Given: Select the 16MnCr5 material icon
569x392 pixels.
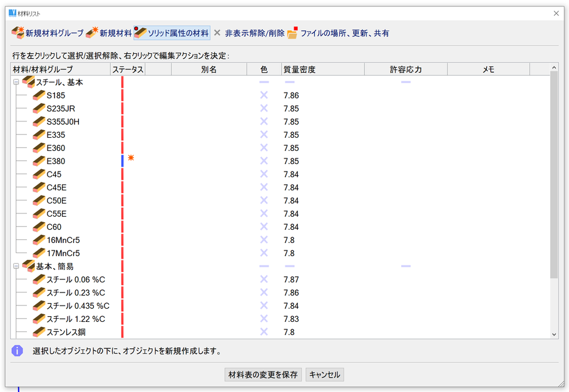Looking at the screenshot, I should pyautogui.click(x=39, y=240).
